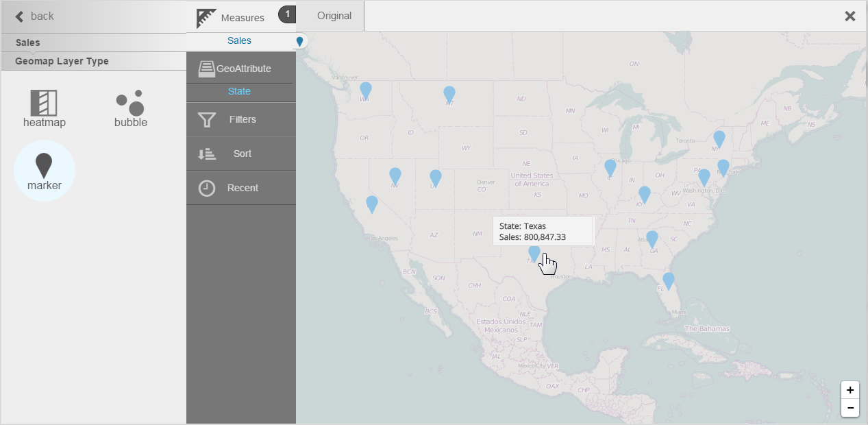Image resolution: width=868 pixels, height=425 pixels.
Task: Zoom in on the map
Action: pyautogui.click(x=850, y=390)
